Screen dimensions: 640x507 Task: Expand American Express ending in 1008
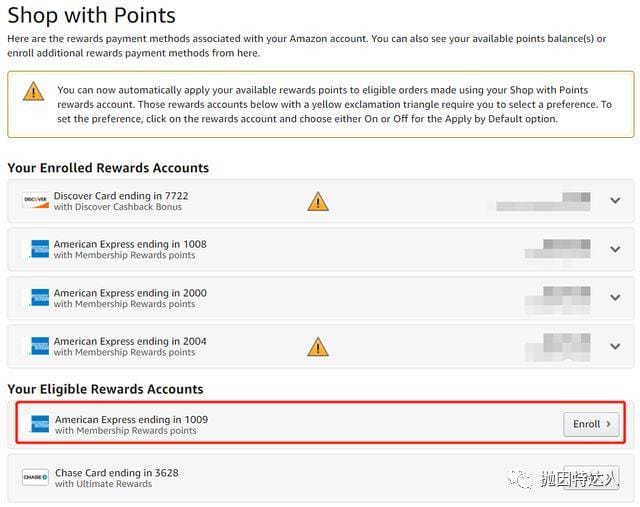tap(615, 249)
